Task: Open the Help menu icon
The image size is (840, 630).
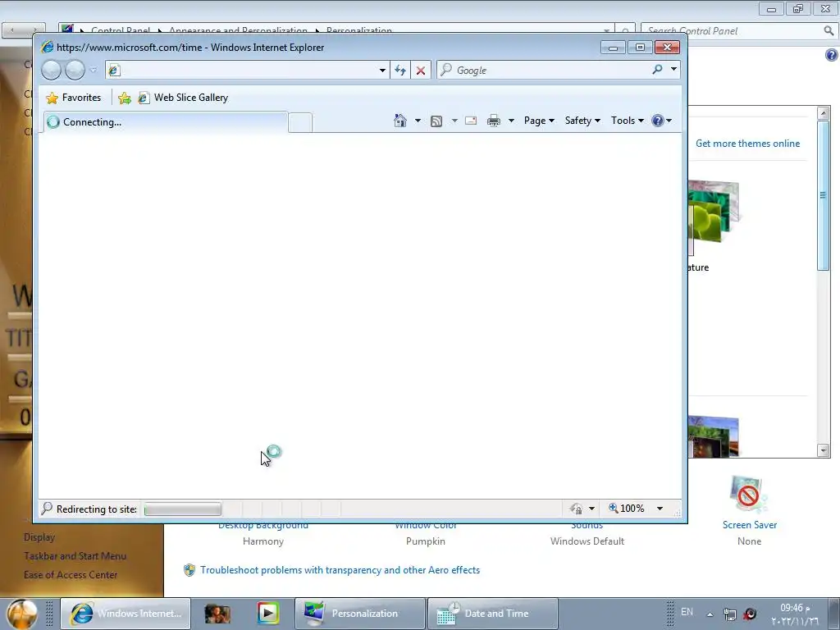Action: point(661,121)
